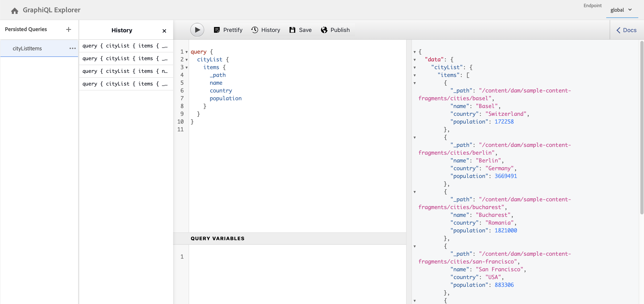Run the query with play button
Image resolution: width=644 pixels, height=304 pixels.
point(197,30)
